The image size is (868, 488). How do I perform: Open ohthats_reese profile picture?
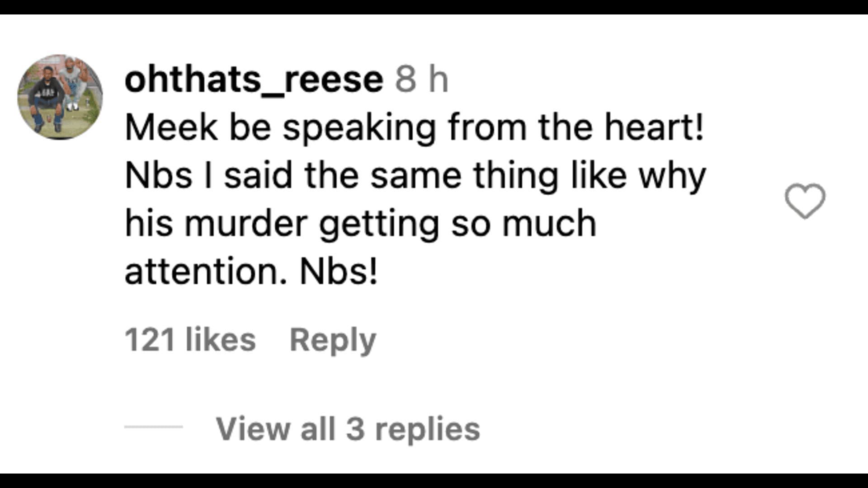(x=60, y=97)
